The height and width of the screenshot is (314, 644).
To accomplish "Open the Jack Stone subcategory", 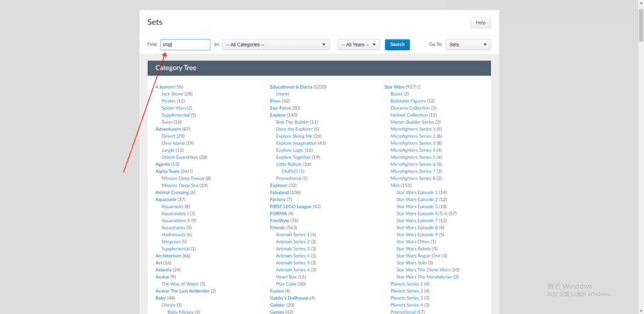I will (172, 94).
